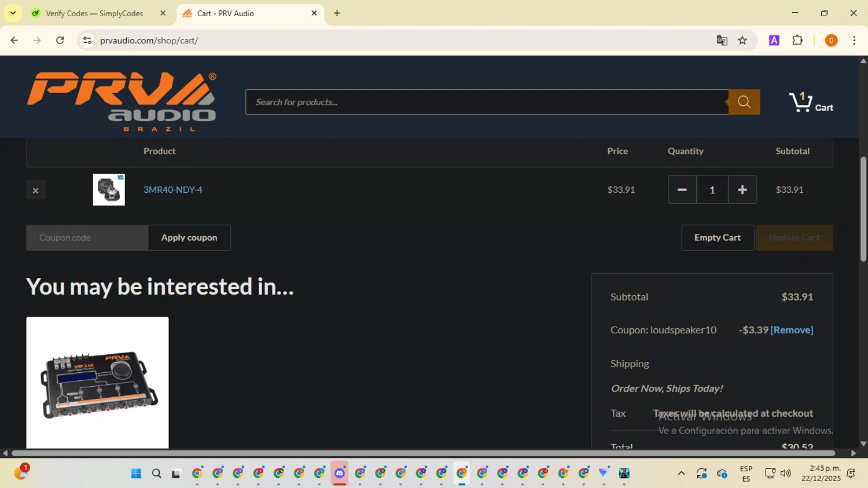This screenshot has height=488, width=868.
Task: Open the notifications bell icon
Action: tap(851, 474)
